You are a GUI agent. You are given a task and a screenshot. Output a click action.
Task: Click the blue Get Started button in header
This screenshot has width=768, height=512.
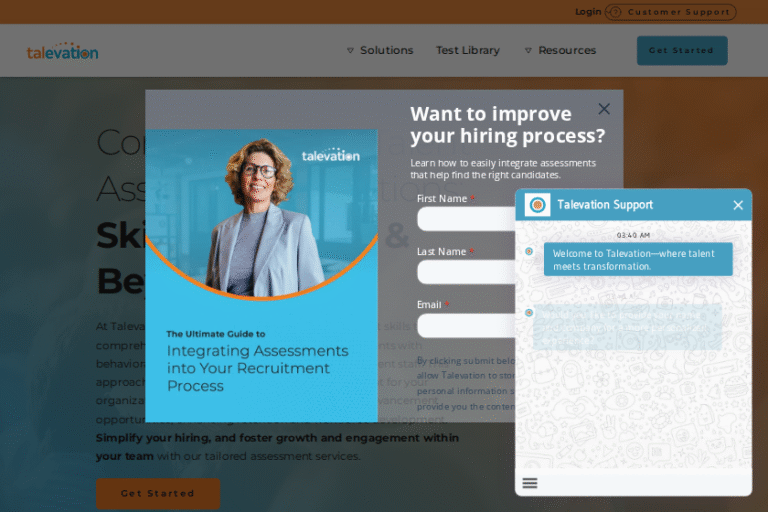point(682,50)
